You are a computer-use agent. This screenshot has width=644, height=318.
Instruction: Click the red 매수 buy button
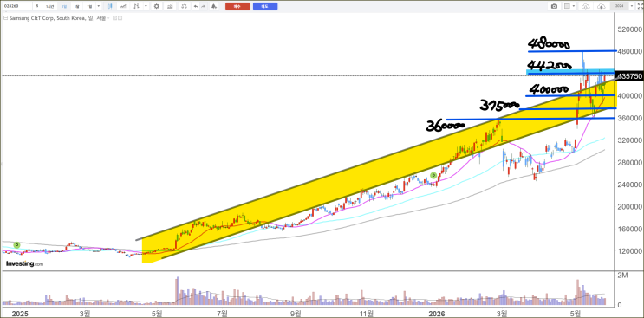[237, 6]
